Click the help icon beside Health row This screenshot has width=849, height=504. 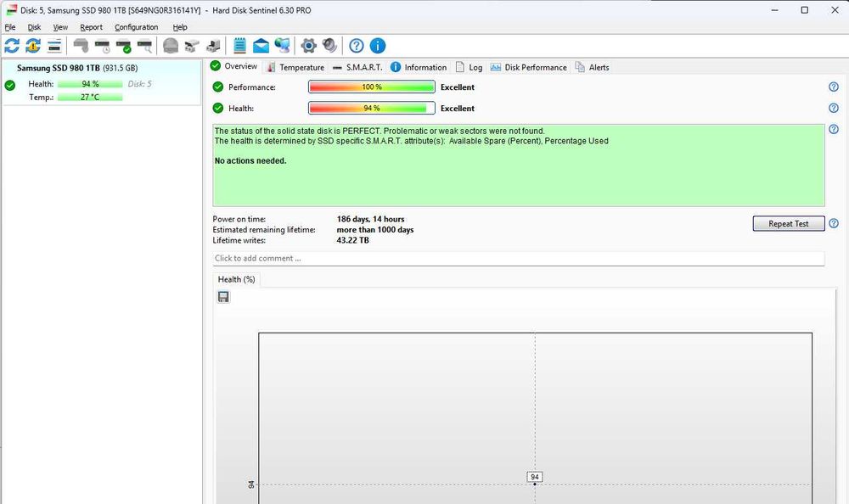[x=834, y=108]
